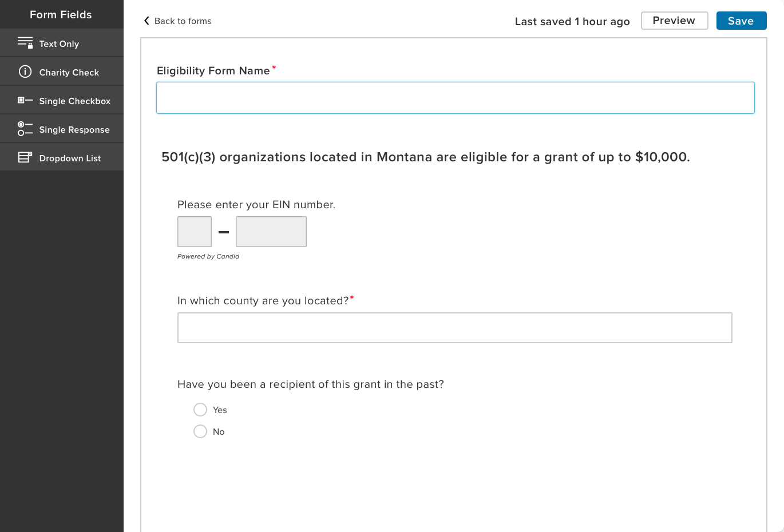The height and width of the screenshot is (532, 784).
Task: Select the No radio button
Action: [x=200, y=431]
